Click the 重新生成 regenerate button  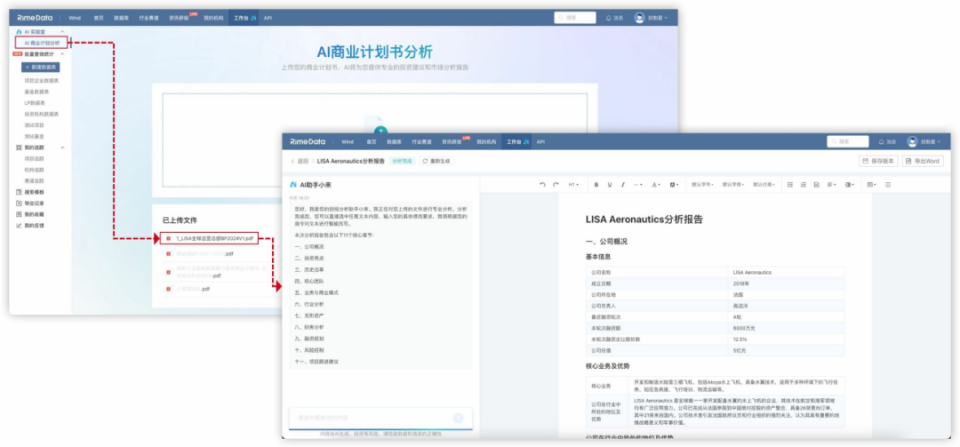coord(437,161)
